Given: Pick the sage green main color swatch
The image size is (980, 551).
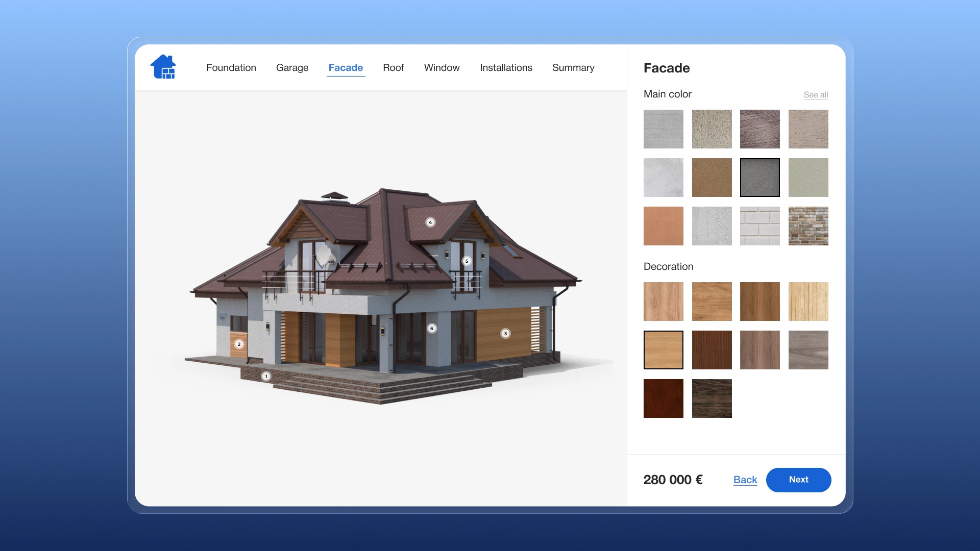Looking at the screenshot, I should pyautogui.click(x=808, y=178).
